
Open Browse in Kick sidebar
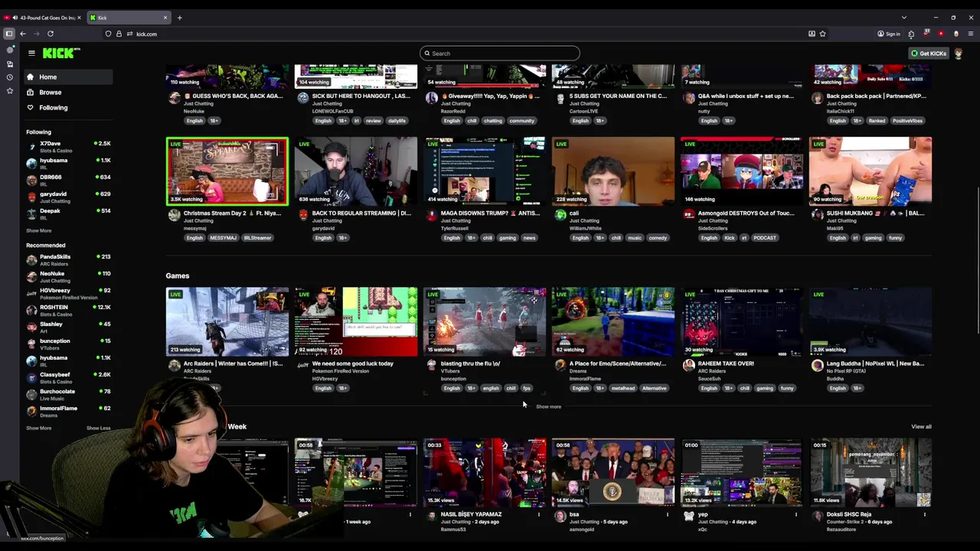[67, 92]
